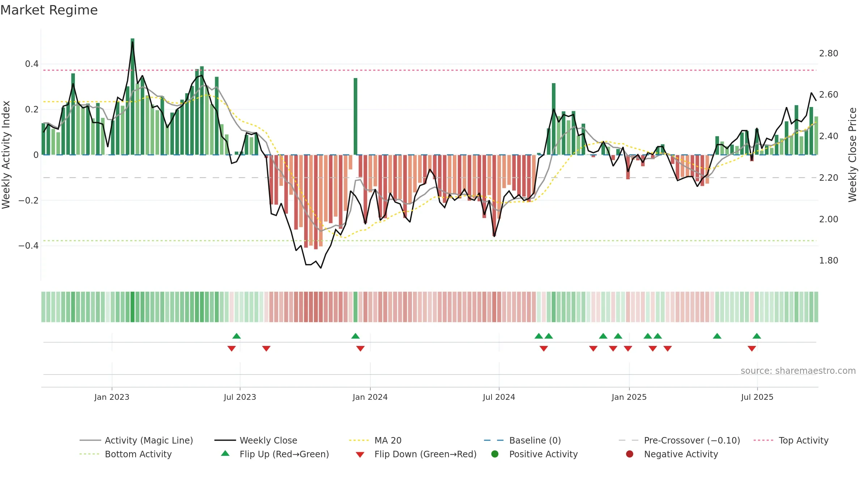Click the red Flip Down triangle legend icon

coord(360,455)
